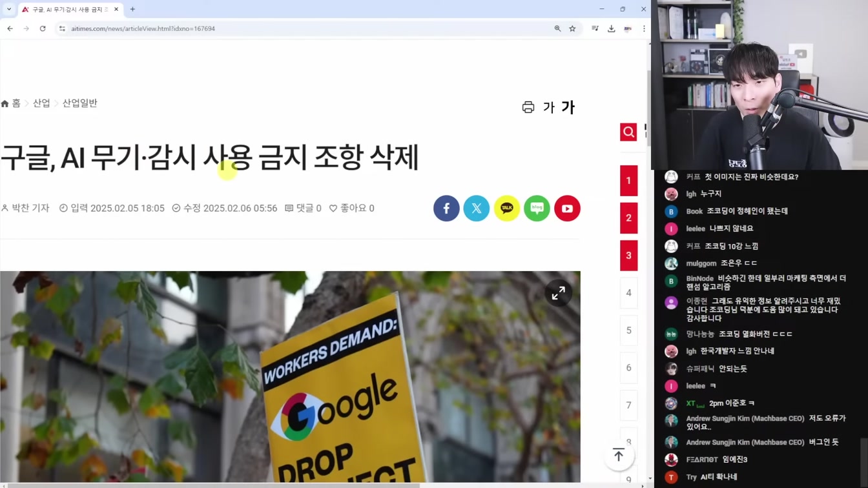Print the article with the printer icon
Screen dimensions: 868x488
[528, 107]
